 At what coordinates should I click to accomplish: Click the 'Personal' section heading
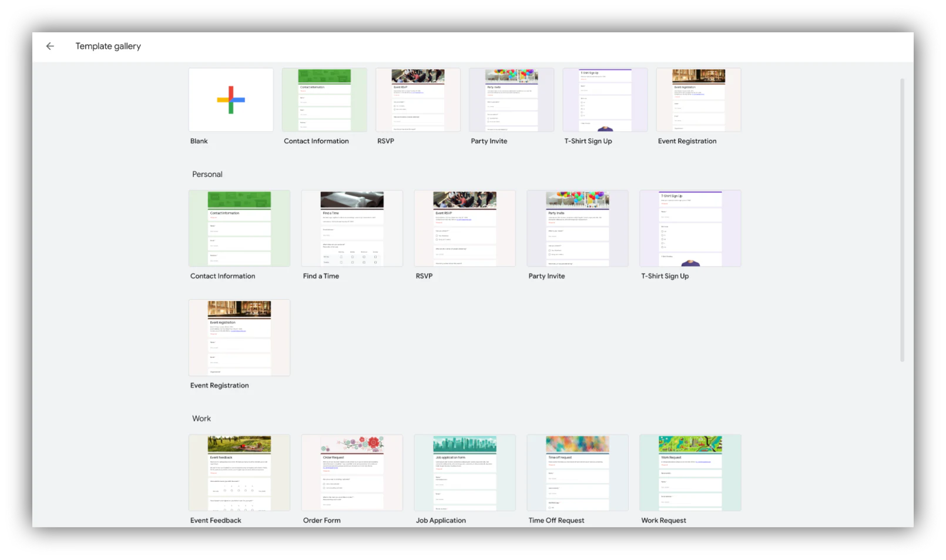click(207, 175)
